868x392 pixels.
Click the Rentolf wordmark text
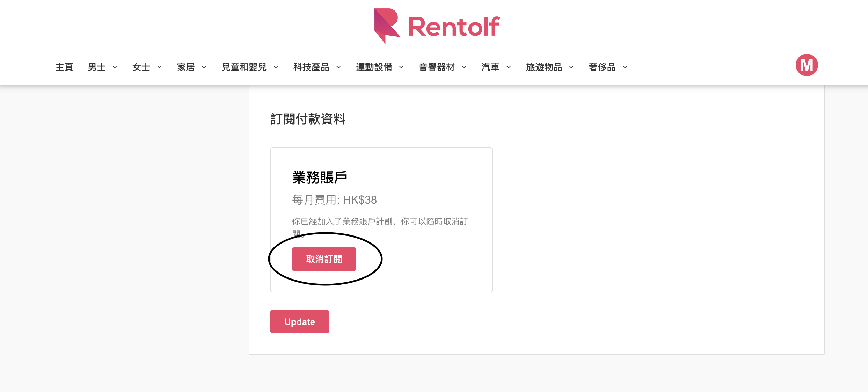[x=454, y=27]
